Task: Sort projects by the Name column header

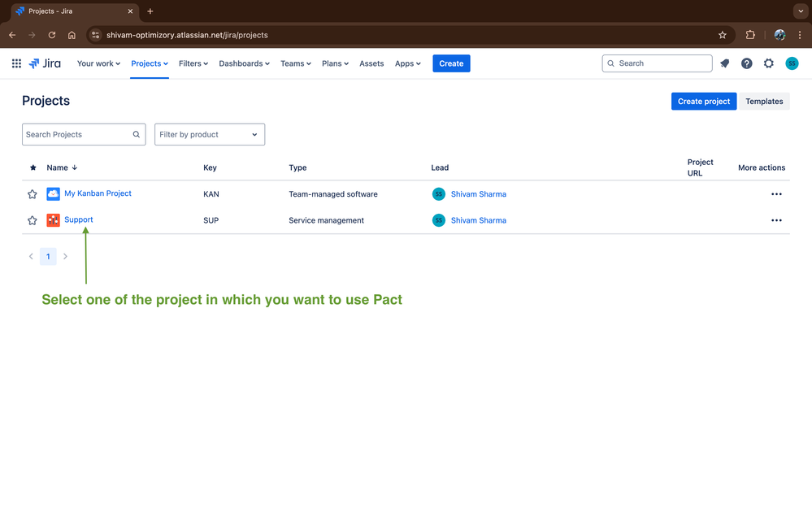Action: 62,167
